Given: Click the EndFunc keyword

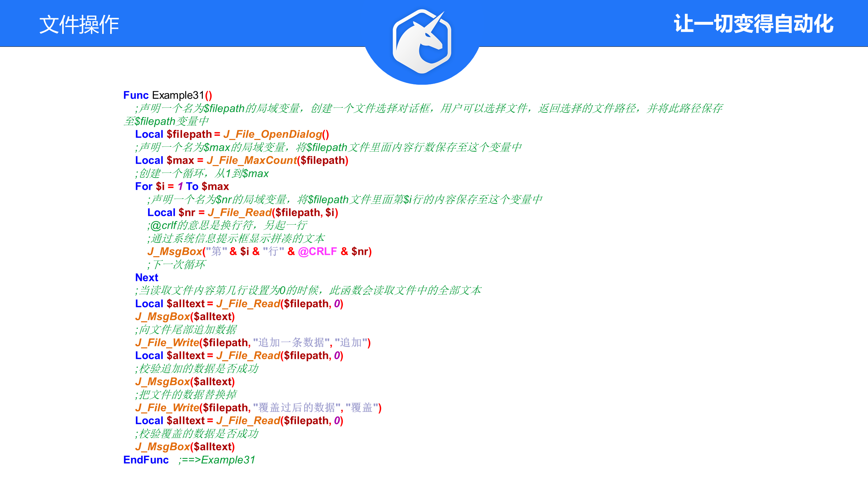Looking at the screenshot, I should pos(146,460).
